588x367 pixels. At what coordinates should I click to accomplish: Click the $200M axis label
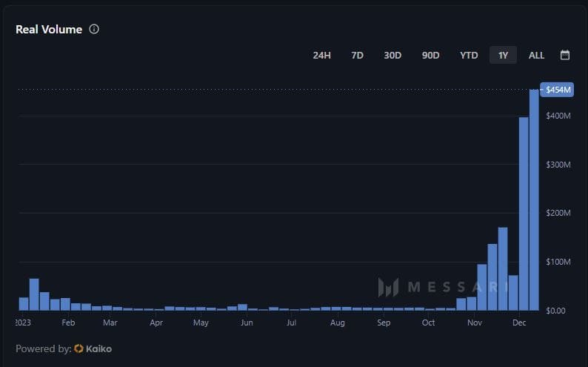tap(558, 213)
